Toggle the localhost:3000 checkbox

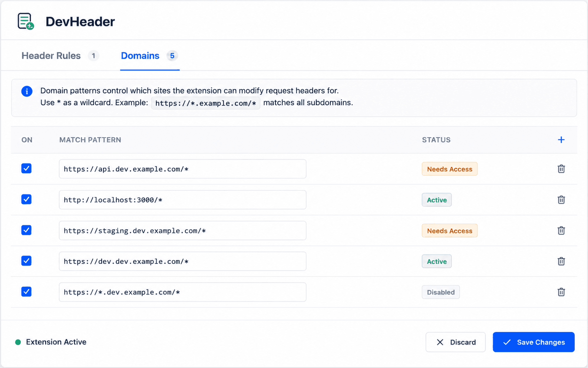26,199
